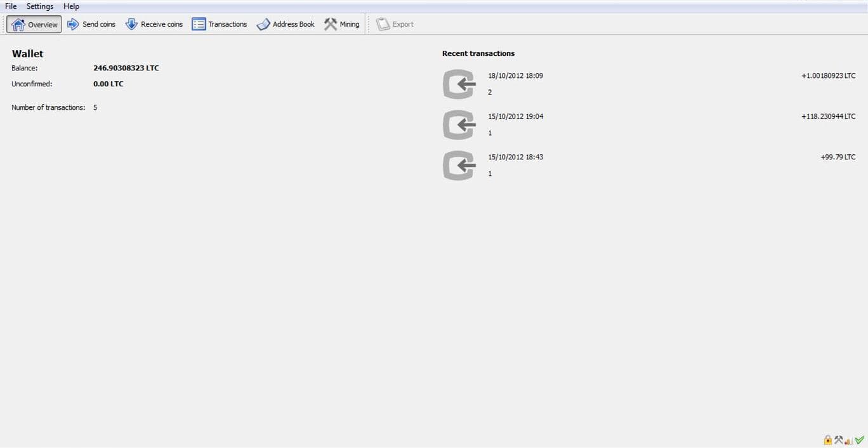Open the Settings menu

point(40,6)
